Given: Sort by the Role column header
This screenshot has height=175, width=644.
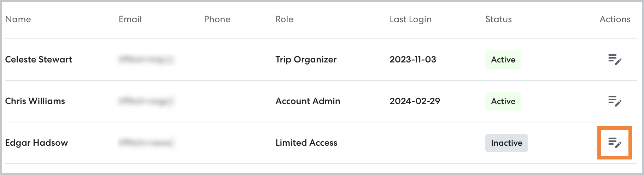Looking at the screenshot, I should point(284,19).
